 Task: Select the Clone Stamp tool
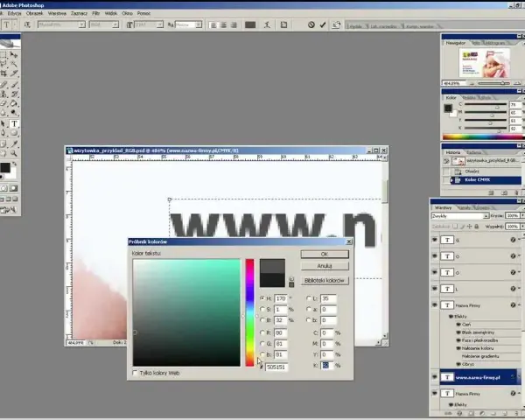[x=3, y=94]
